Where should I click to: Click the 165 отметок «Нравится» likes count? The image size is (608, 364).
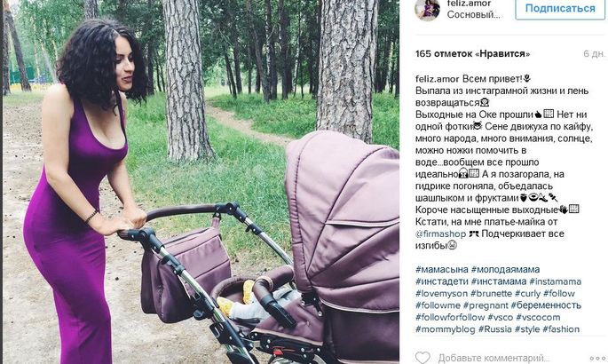point(472,54)
